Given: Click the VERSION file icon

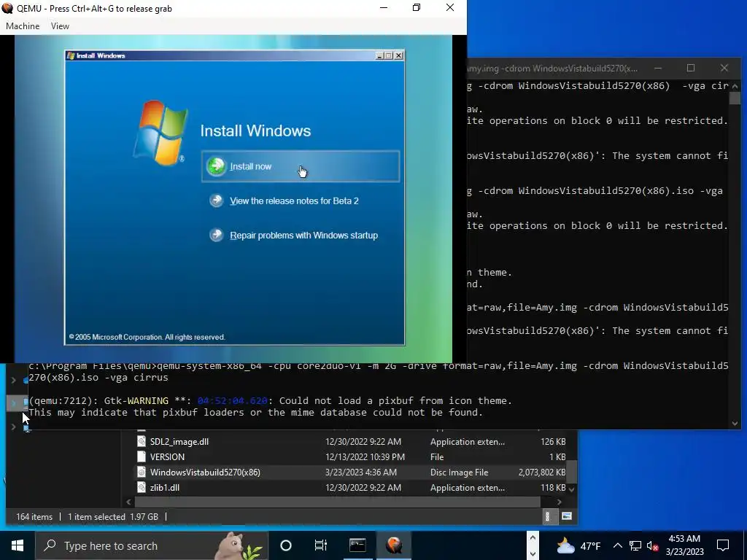Looking at the screenshot, I should click(141, 456).
